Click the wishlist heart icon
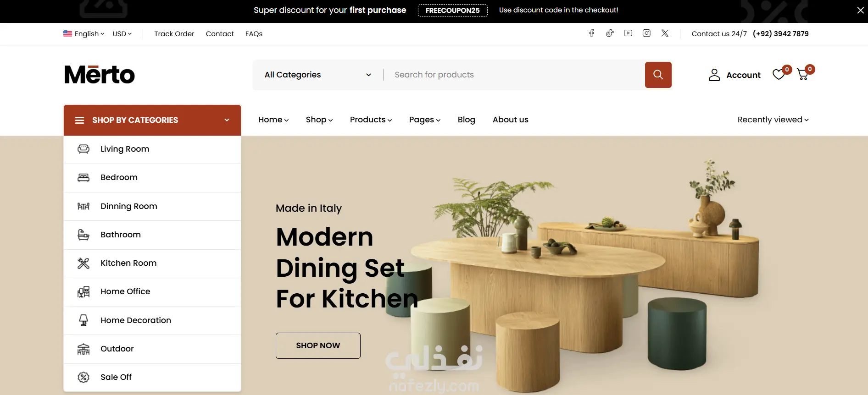 coord(779,74)
